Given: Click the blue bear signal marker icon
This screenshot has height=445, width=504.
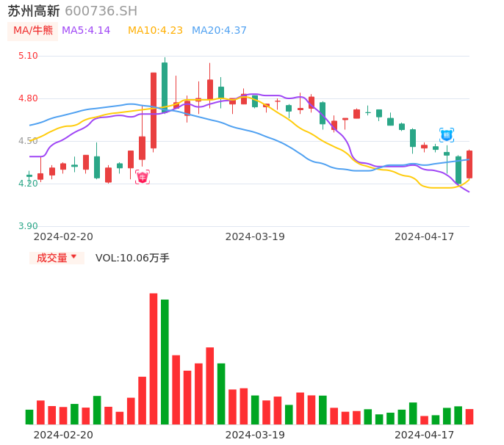Looking at the screenshot, I should pyautogui.click(x=447, y=135).
